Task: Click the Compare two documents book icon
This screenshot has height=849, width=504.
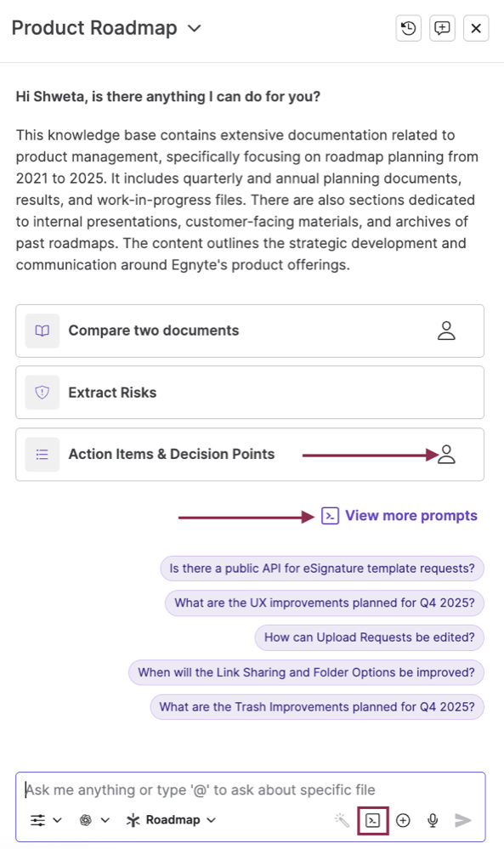Action: pos(42,331)
